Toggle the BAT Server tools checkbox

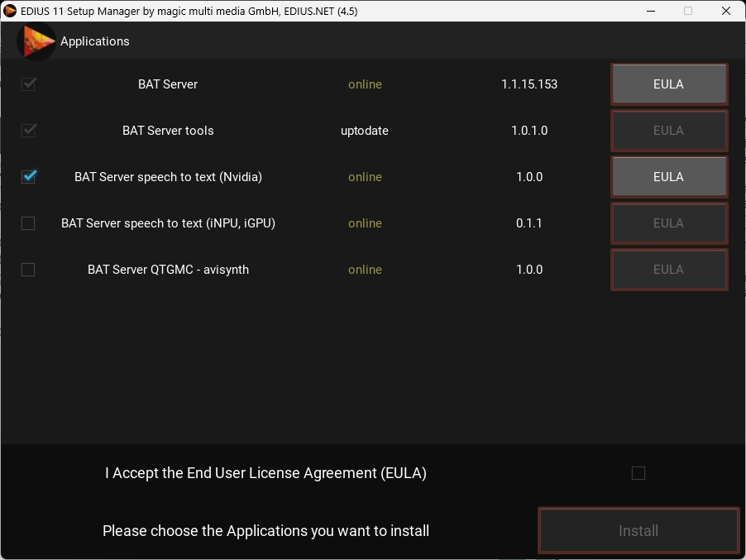(29, 131)
